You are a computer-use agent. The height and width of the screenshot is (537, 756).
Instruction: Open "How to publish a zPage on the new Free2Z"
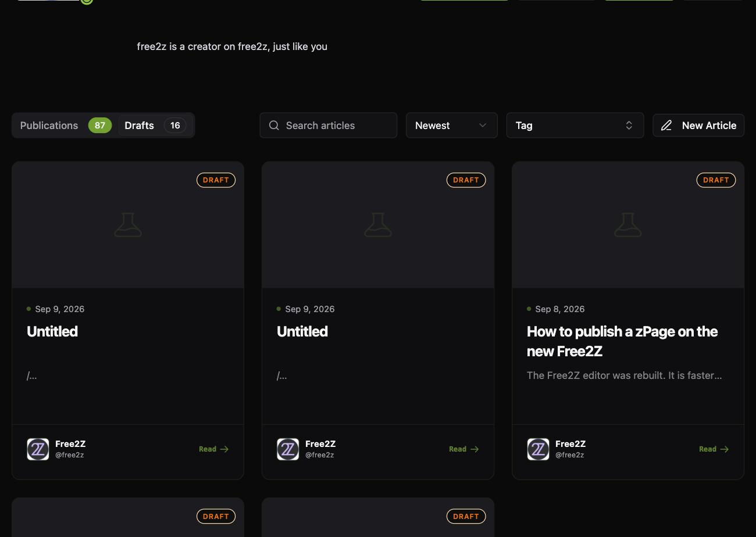pyautogui.click(x=622, y=341)
